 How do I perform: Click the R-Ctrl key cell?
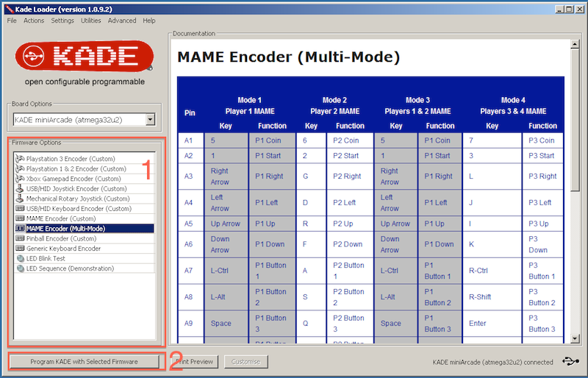click(x=492, y=271)
